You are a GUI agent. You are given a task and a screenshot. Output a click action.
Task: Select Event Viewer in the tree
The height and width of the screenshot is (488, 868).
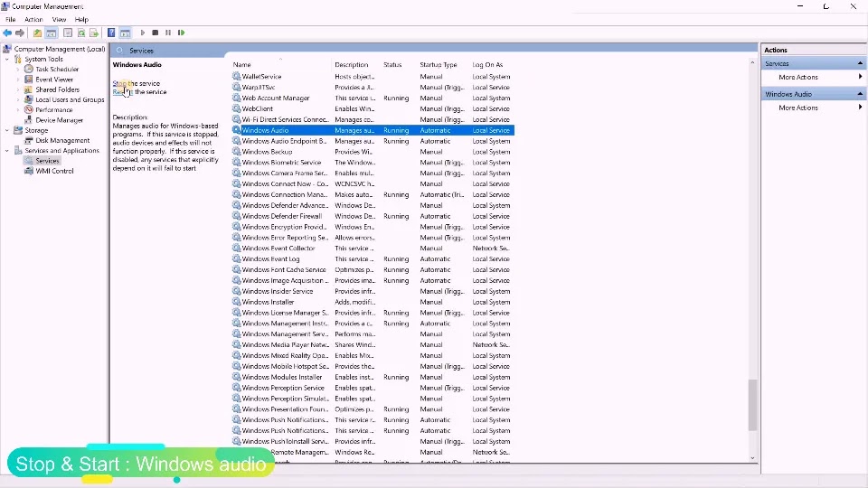54,80
